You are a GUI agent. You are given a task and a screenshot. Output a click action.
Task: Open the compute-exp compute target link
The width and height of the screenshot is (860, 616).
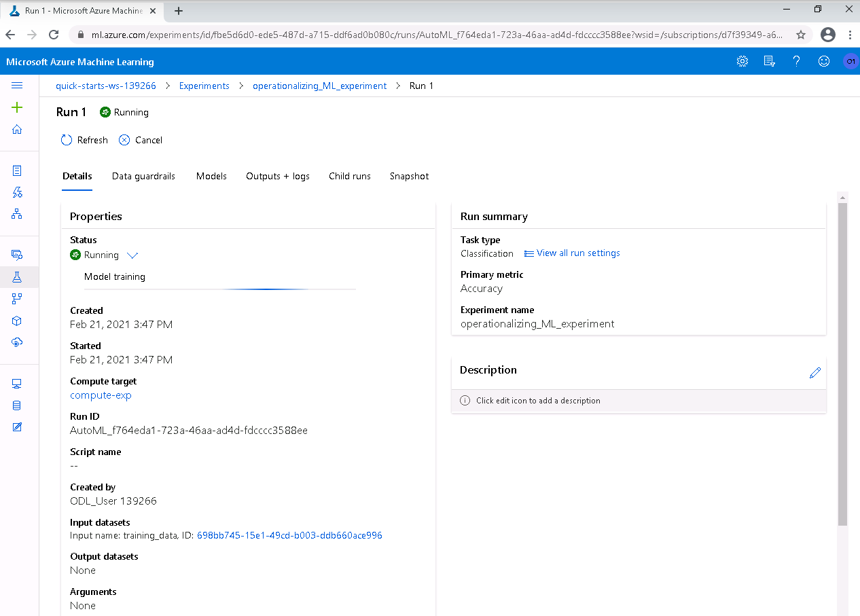(101, 395)
